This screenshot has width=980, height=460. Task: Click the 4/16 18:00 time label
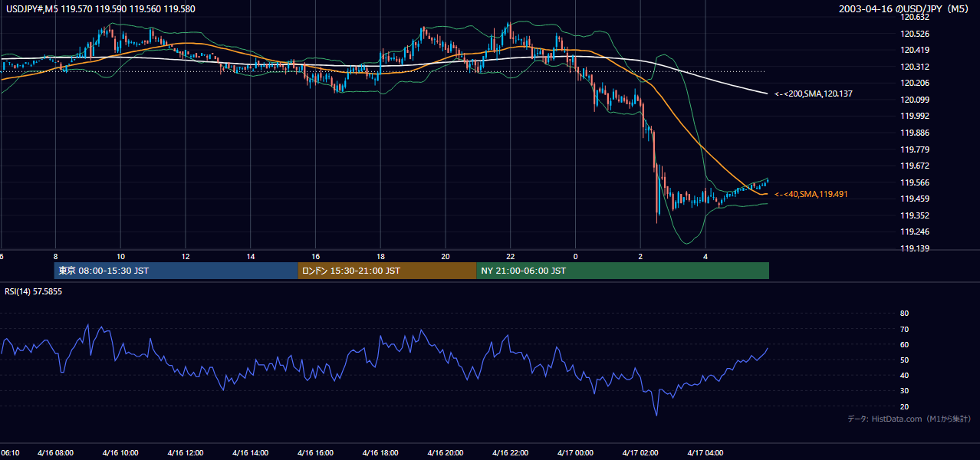[380, 453]
